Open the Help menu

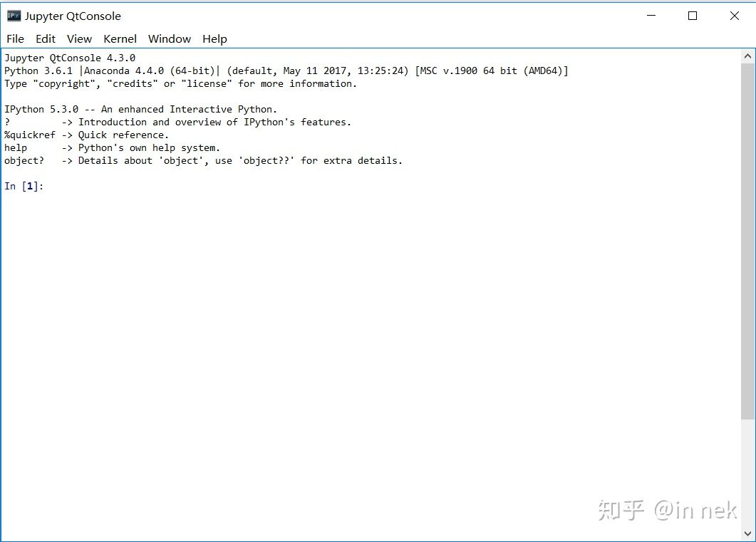pos(214,39)
